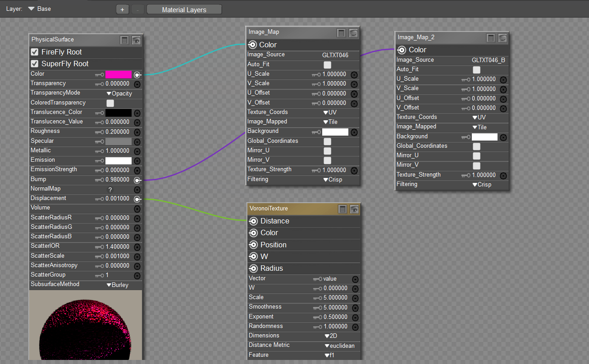Expand the Filtering Crisp dropdown in Image_Map
The height and width of the screenshot is (364, 589).
tap(333, 180)
